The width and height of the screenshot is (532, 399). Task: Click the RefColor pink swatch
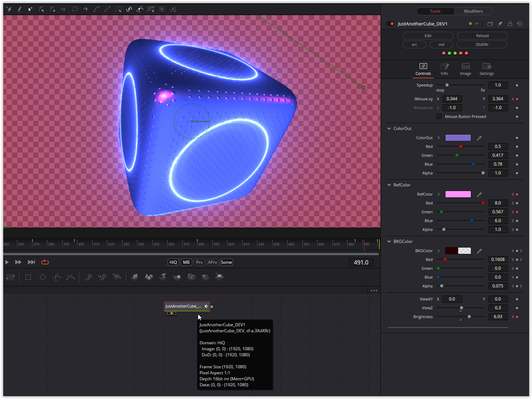point(458,194)
